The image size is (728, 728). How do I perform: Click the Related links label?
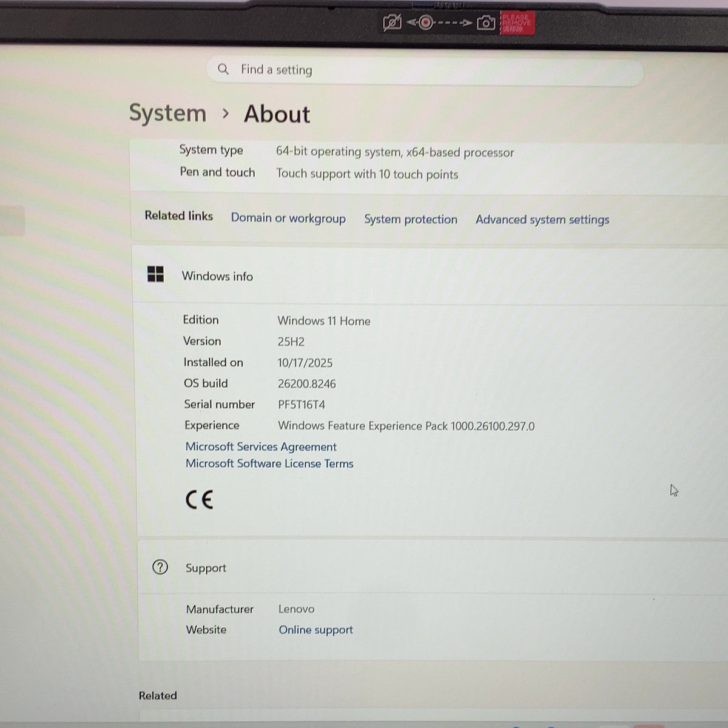pos(178,216)
